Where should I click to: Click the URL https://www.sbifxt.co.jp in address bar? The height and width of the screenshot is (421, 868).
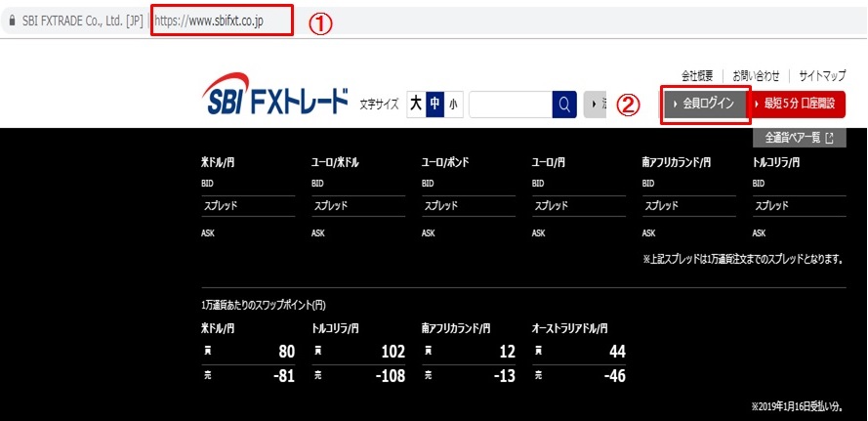[x=209, y=21]
